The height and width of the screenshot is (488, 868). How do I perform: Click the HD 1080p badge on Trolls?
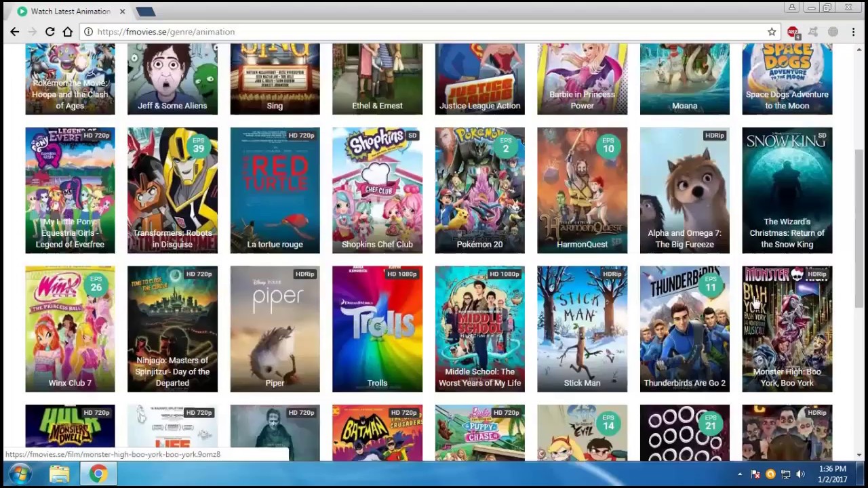click(401, 274)
